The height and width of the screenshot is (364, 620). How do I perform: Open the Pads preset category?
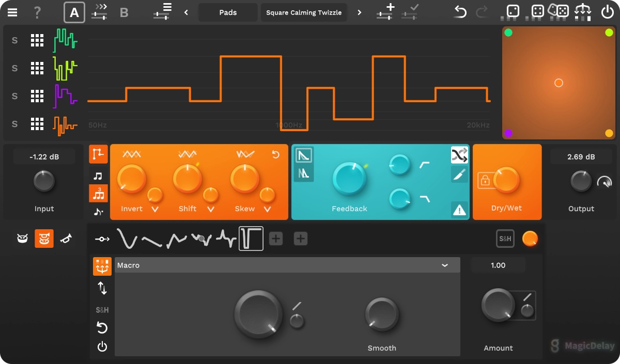pyautogui.click(x=228, y=12)
